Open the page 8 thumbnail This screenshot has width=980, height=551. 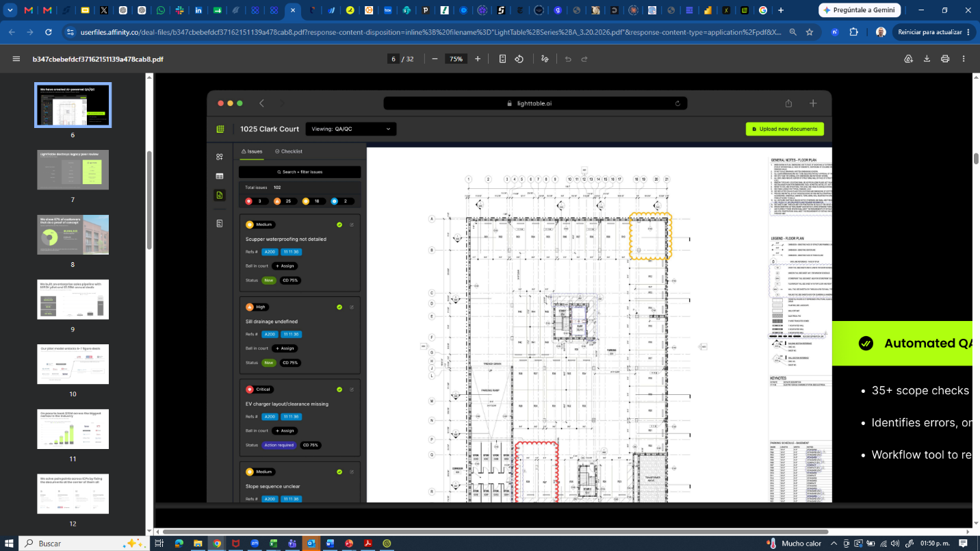(73, 235)
